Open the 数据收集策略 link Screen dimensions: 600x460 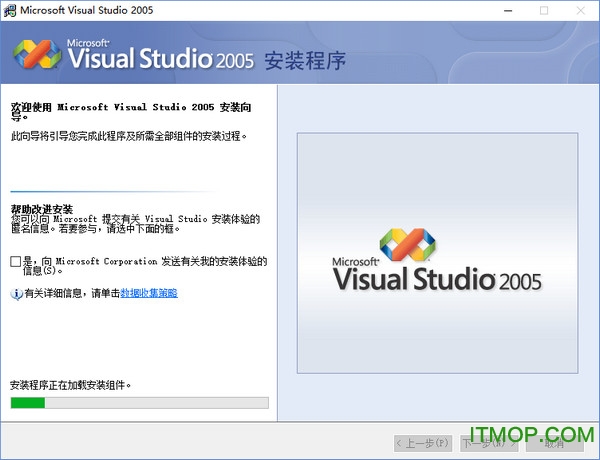pos(149,294)
